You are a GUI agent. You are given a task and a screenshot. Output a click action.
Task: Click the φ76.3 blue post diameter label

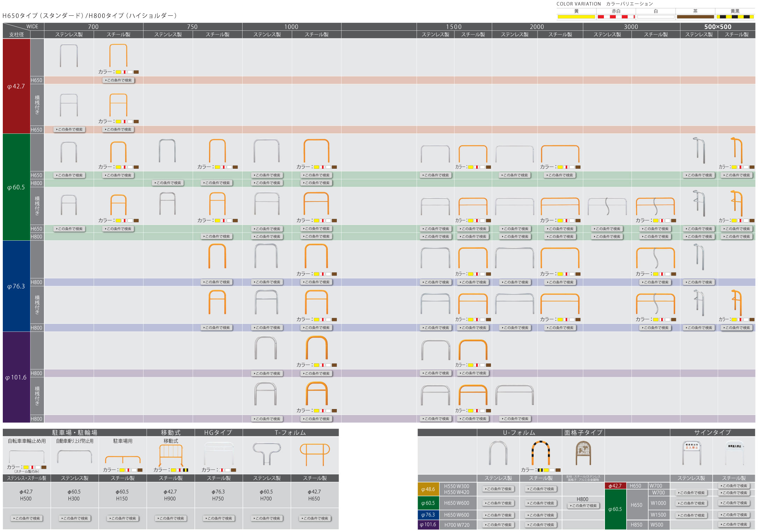click(16, 286)
